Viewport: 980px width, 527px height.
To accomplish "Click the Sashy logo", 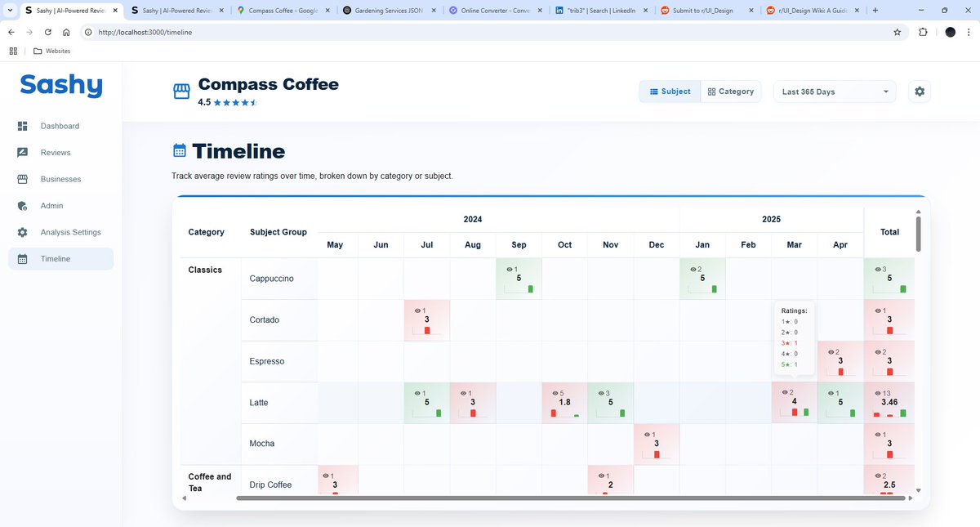I will [61, 85].
